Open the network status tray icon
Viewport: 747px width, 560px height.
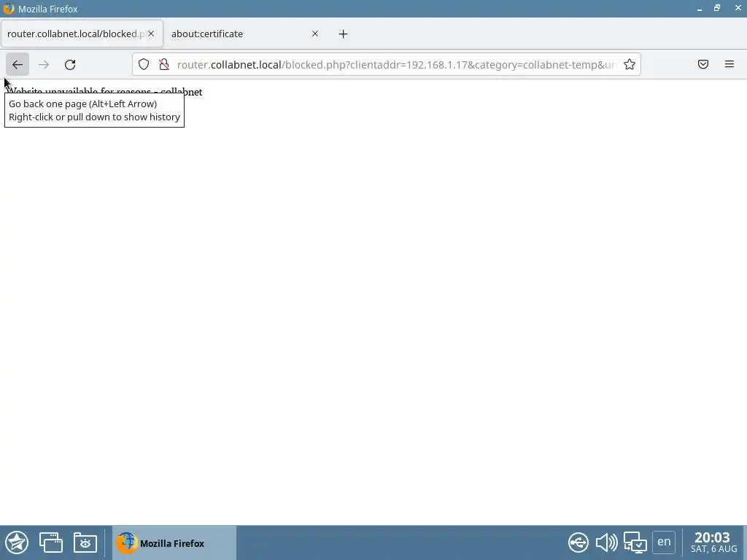click(x=635, y=542)
